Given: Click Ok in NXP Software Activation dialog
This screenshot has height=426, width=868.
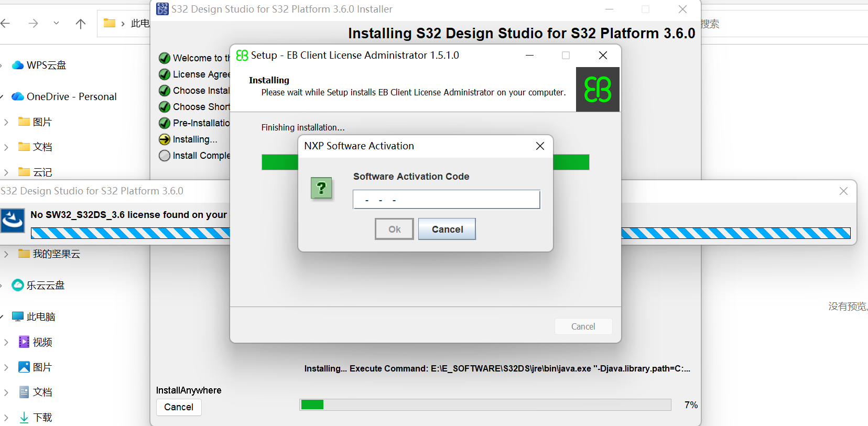Looking at the screenshot, I should coord(394,229).
